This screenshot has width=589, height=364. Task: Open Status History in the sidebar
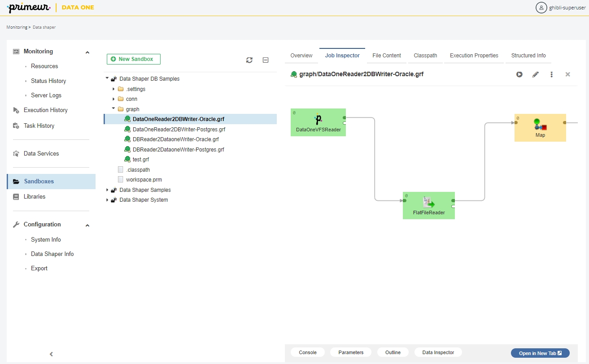pos(48,81)
